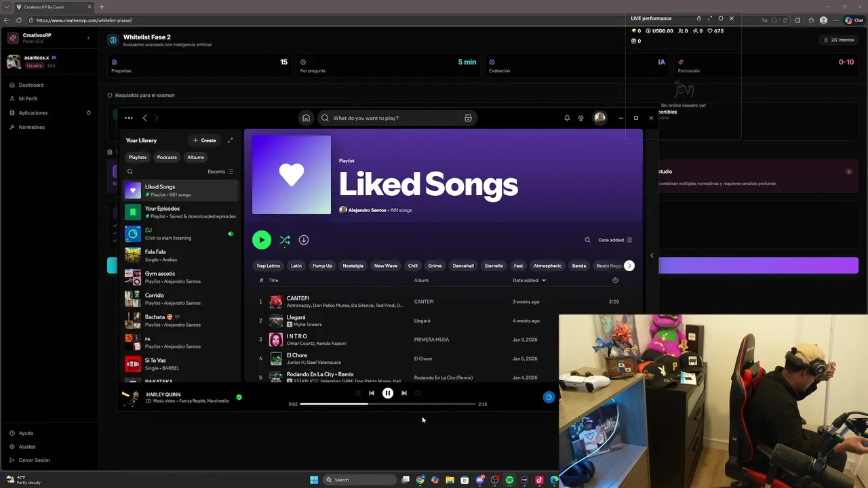Seek within the HARLEY QUINN progress bar
868x488 pixels.
point(388,404)
